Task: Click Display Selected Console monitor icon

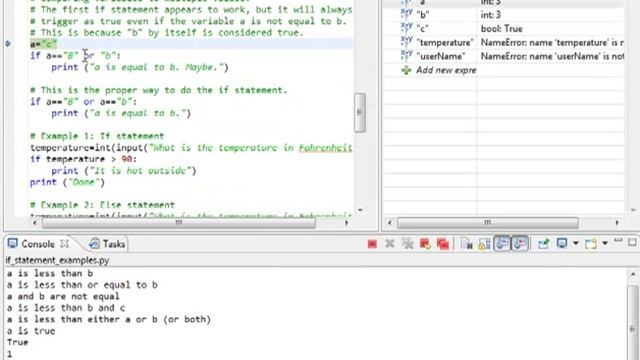Action: 562,243
